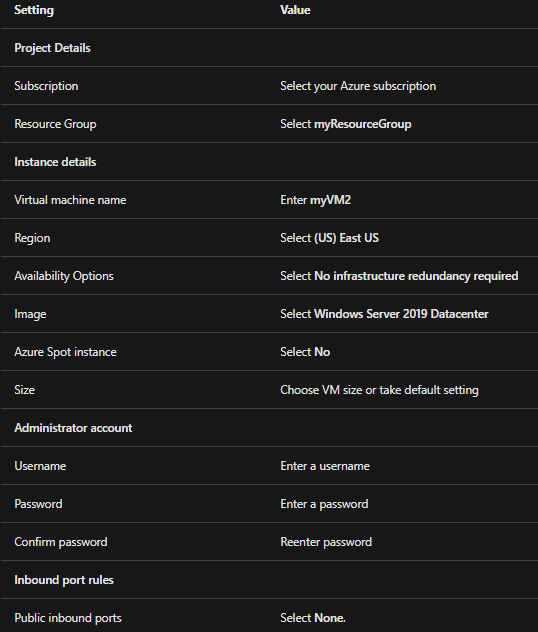Click the myResourceGroup value
This screenshot has width=538, height=632.
[x=362, y=124]
